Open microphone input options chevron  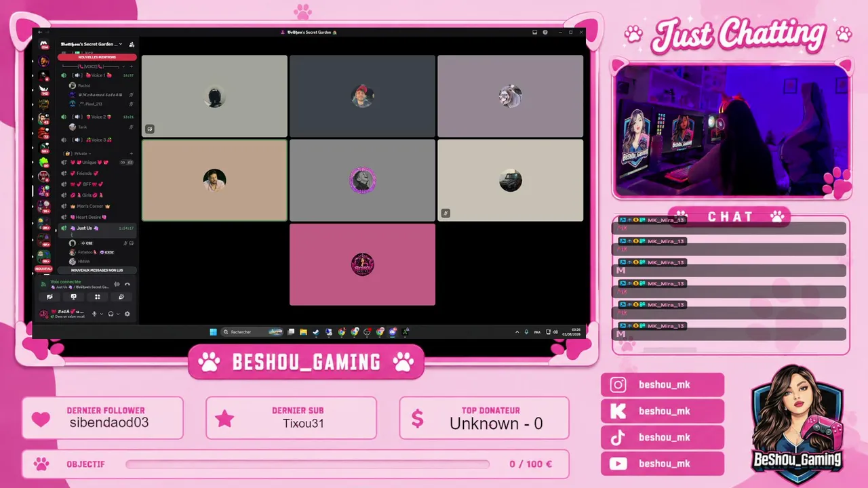click(x=102, y=314)
